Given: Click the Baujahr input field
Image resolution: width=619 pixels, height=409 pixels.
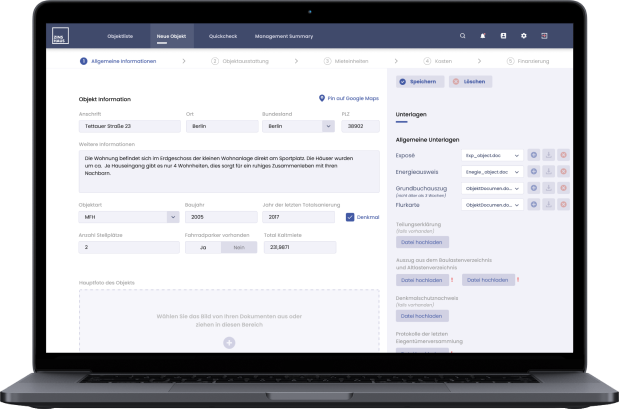Looking at the screenshot, I should tap(221, 217).
